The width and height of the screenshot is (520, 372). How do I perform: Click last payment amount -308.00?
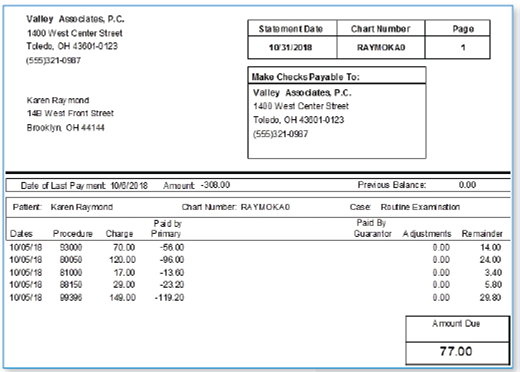(x=215, y=185)
